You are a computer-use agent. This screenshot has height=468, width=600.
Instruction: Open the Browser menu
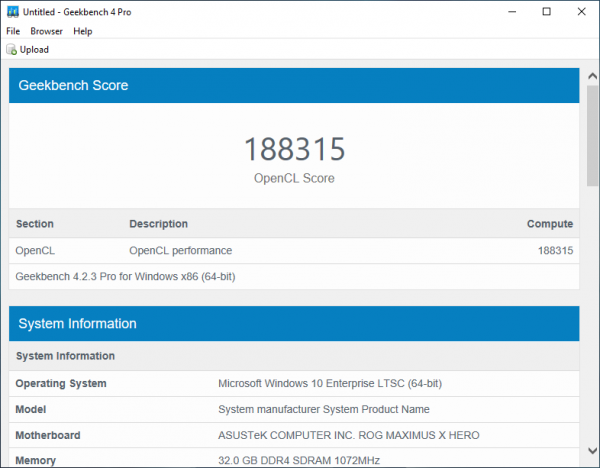pyautogui.click(x=47, y=31)
